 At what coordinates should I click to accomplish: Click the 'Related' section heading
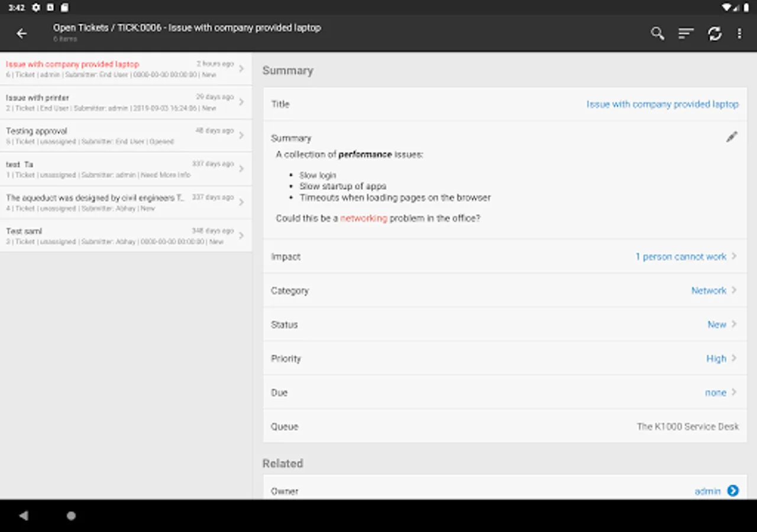click(283, 463)
